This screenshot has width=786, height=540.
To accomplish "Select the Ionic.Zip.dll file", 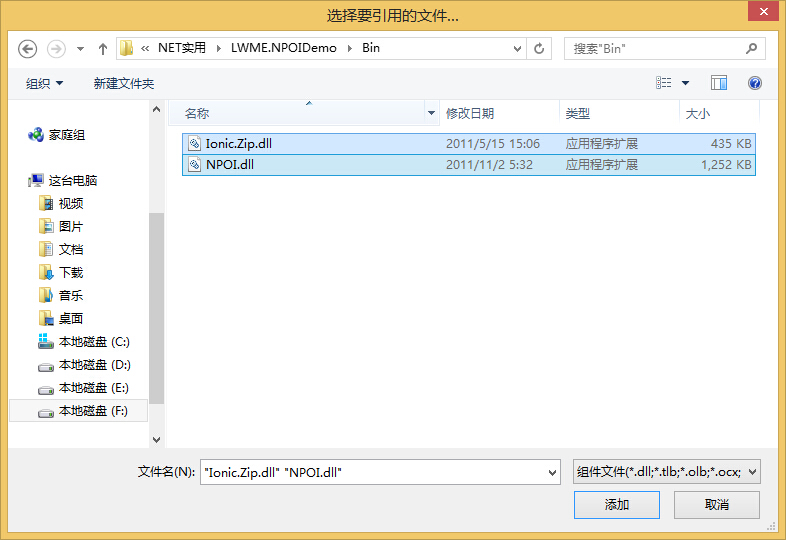I will [469, 144].
